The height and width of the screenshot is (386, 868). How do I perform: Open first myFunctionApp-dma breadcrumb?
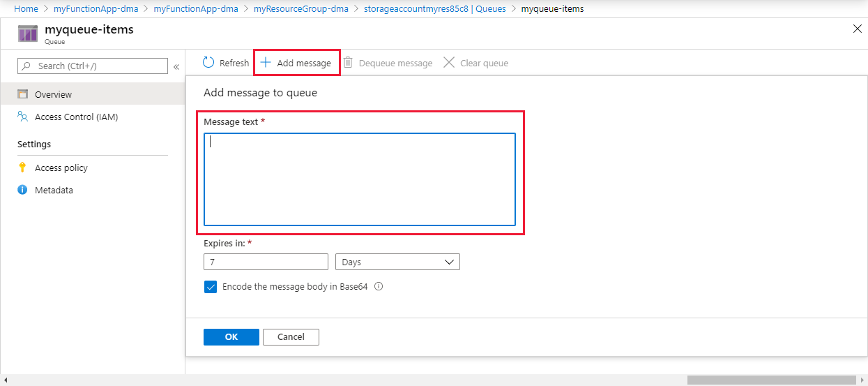point(96,9)
